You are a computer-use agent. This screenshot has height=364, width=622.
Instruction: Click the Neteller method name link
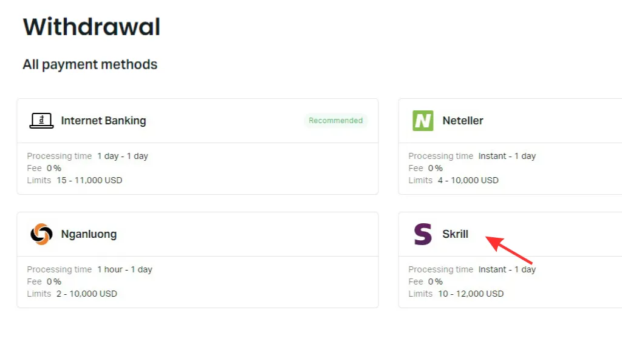(463, 120)
